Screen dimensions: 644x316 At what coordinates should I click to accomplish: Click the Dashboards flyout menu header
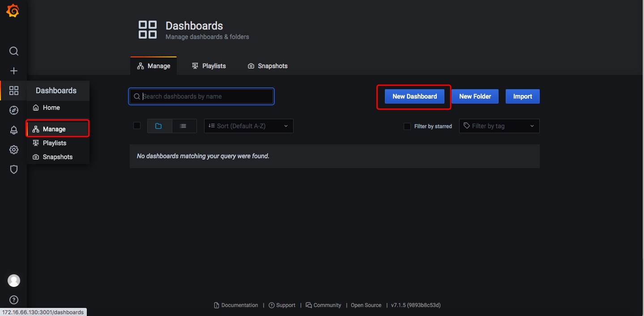(58, 91)
